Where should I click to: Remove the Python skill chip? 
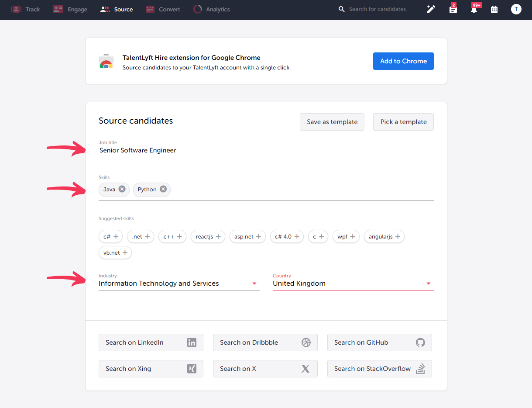[163, 189]
